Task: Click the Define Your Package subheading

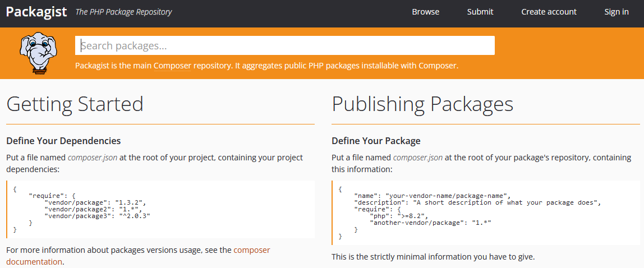Action: coord(376,141)
